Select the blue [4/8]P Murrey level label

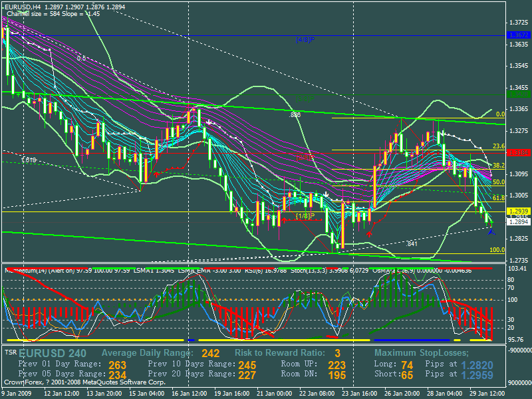(x=305, y=40)
